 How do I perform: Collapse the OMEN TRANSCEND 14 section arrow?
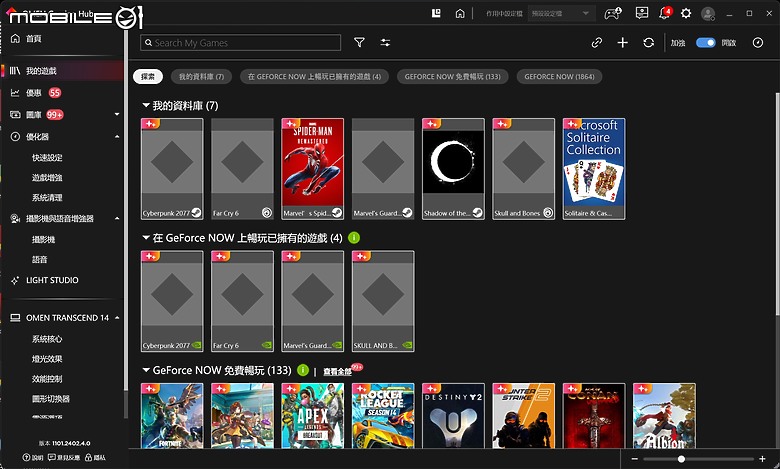pos(117,317)
